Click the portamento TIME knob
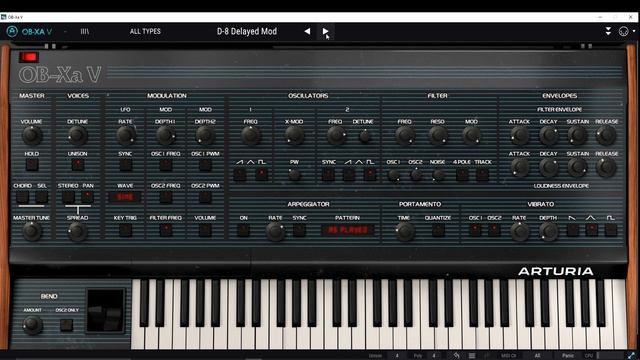 [404, 231]
